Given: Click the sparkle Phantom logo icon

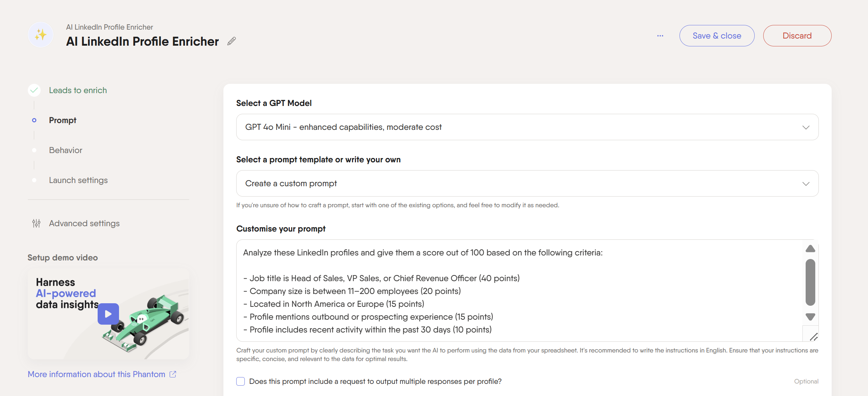Looking at the screenshot, I should [41, 35].
